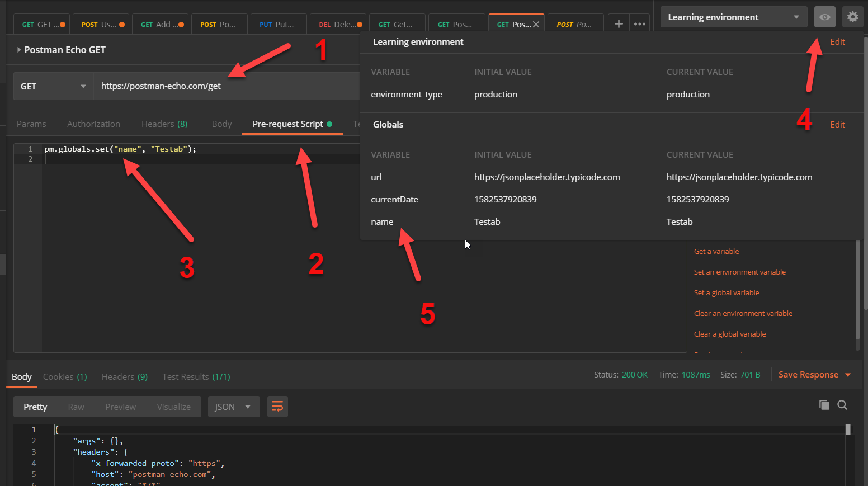Toggle environment quick look eye icon
868x486 pixels.
(x=824, y=17)
